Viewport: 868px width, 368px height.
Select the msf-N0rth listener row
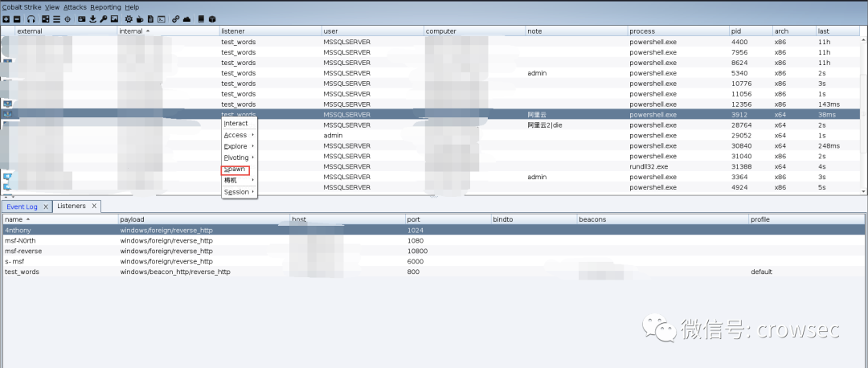(x=433, y=241)
